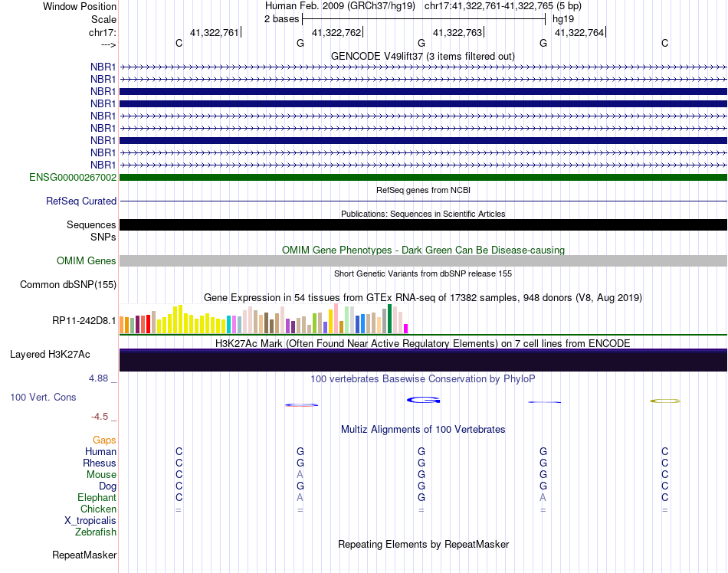Screen dimensions: 728x573
Task: Select the Human alignment row label
Action: click(100, 451)
